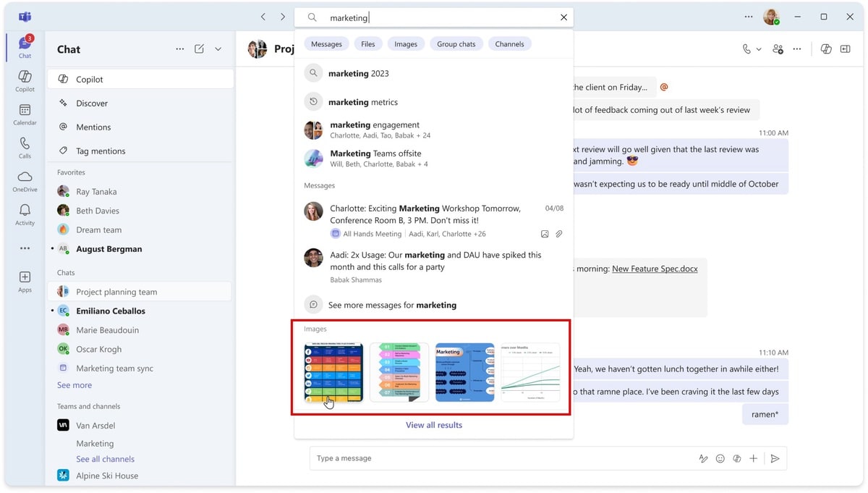Select the Group chats filter chip
The height and width of the screenshot is (493, 868).
point(456,44)
